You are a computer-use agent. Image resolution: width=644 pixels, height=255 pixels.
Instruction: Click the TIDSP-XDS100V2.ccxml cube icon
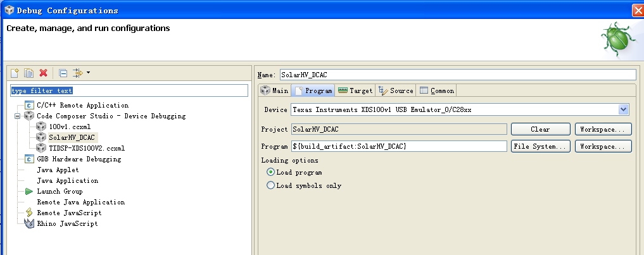pos(41,148)
